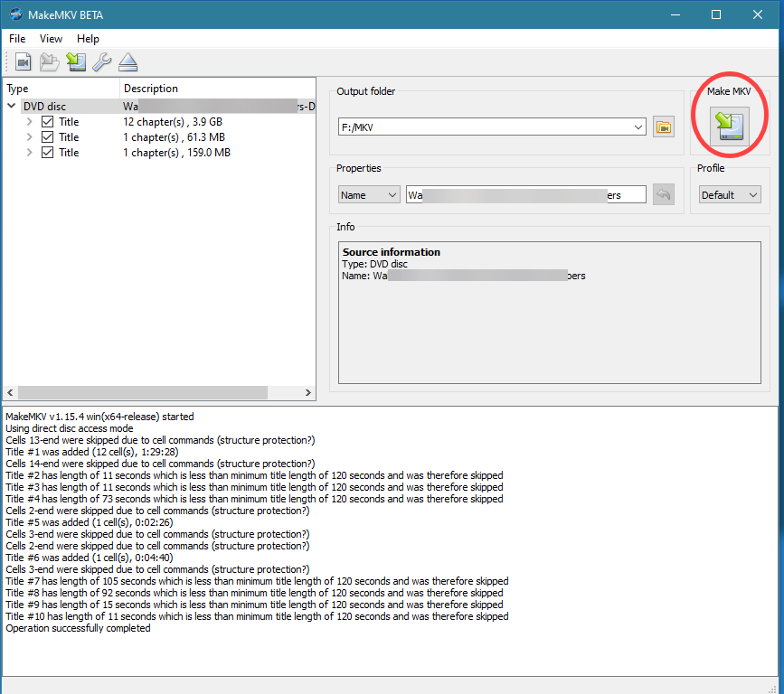
Task: Click into the Name properties text field
Action: 526,195
